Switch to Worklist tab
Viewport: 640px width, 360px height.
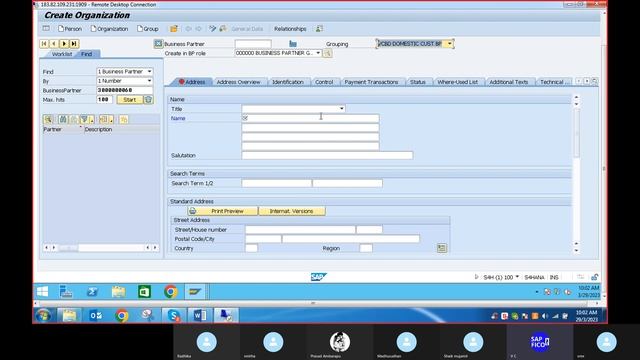pos(61,54)
